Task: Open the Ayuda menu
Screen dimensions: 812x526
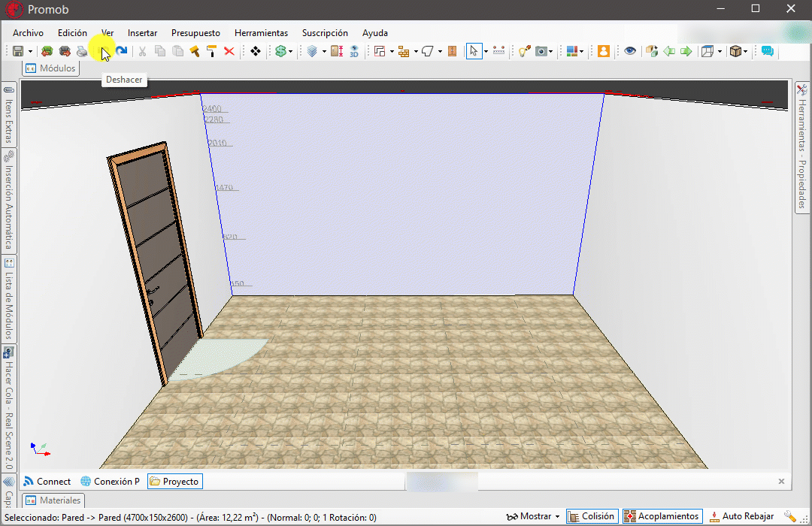Action: (375, 32)
